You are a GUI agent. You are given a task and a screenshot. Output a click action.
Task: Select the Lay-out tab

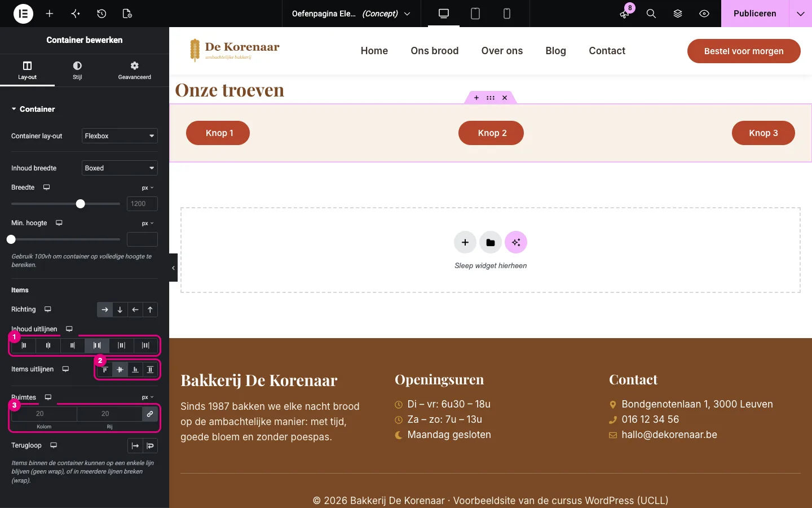coord(27,71)
